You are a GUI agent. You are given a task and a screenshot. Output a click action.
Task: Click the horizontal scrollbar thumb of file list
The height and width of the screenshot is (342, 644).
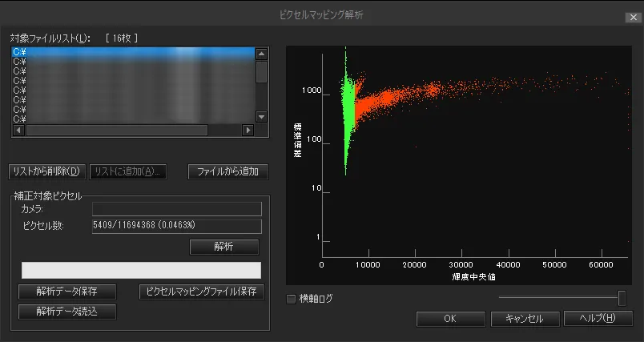click(117, 130)
